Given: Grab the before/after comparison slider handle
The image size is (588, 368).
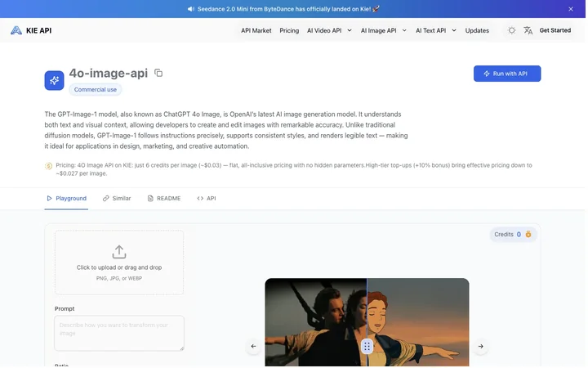Looking at the screenshot, I should (x=367, y=346).
